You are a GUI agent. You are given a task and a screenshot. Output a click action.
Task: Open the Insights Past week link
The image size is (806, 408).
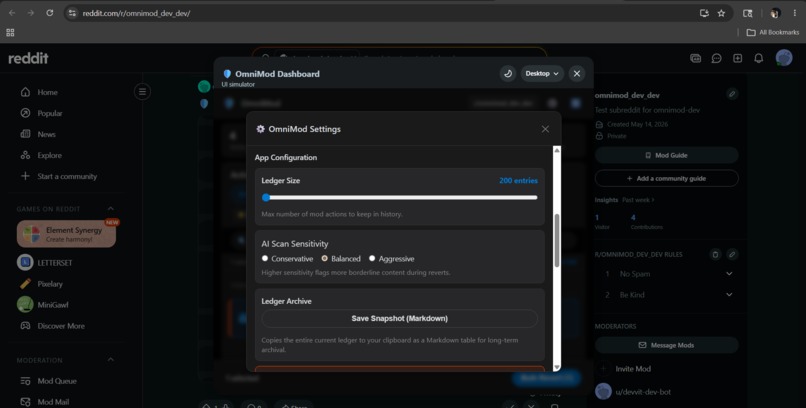pos(638,199)
